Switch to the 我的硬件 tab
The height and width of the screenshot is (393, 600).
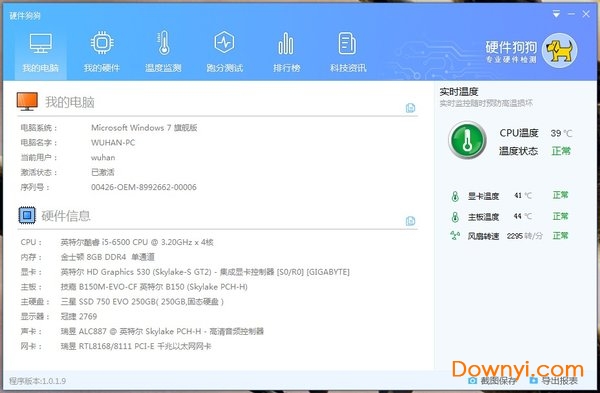[x=102, y=52]
